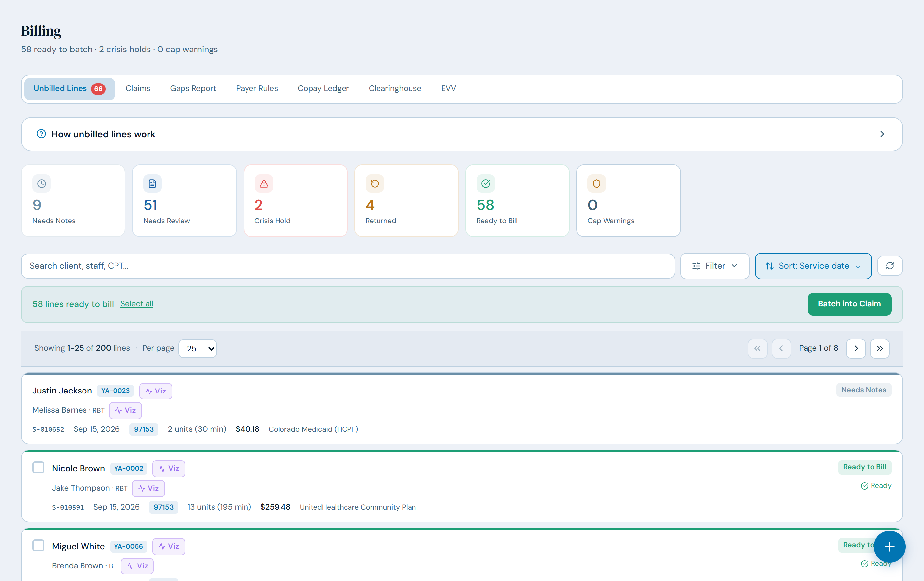The image size is (924, 581).
Task: Open the Payer Rules tab
Action: point(257,89)
